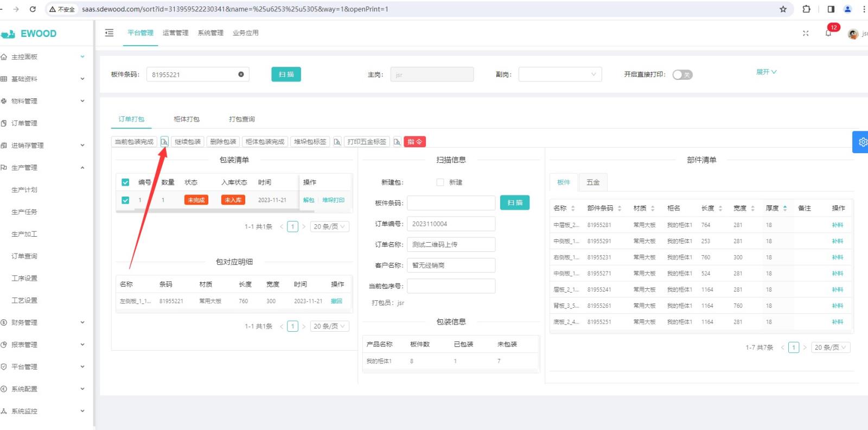Sort the 厚度 column in 部件清单
This screenshot has width=868, height=430.
point(785,208)
